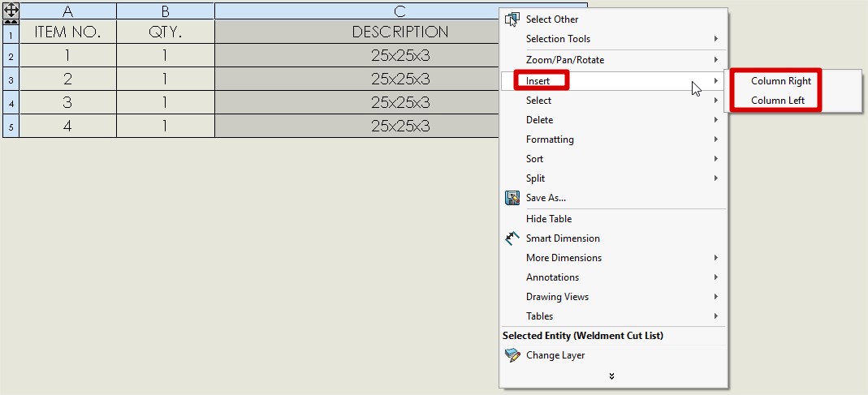
Task: Click the Smart Dimension icon
Action: (x=512, y=238)
